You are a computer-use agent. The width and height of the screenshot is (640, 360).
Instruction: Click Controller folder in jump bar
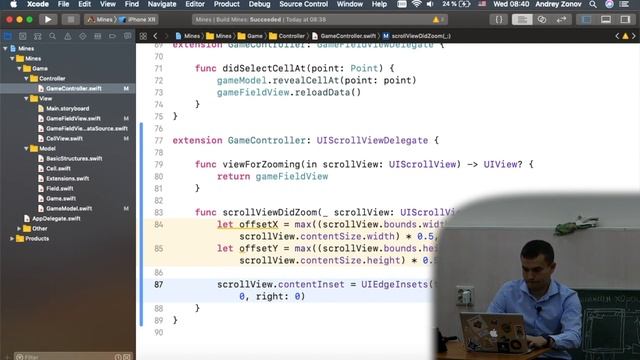click(287, 36)
